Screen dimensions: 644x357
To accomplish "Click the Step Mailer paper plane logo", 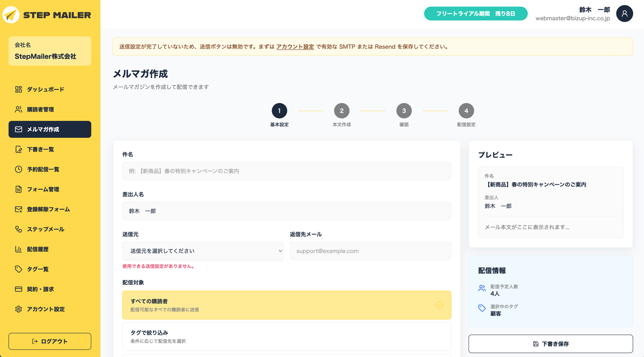I will [x=11, y=15].
